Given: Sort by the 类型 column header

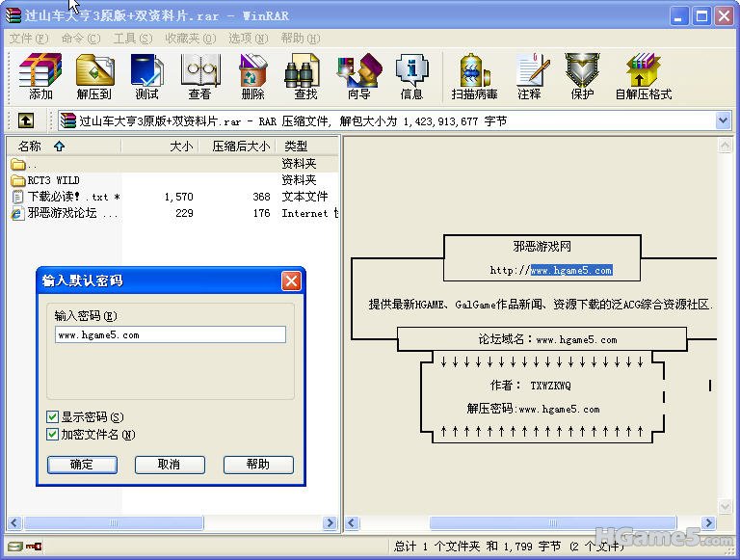Looking at the screenshot, I should coord(306,146).
